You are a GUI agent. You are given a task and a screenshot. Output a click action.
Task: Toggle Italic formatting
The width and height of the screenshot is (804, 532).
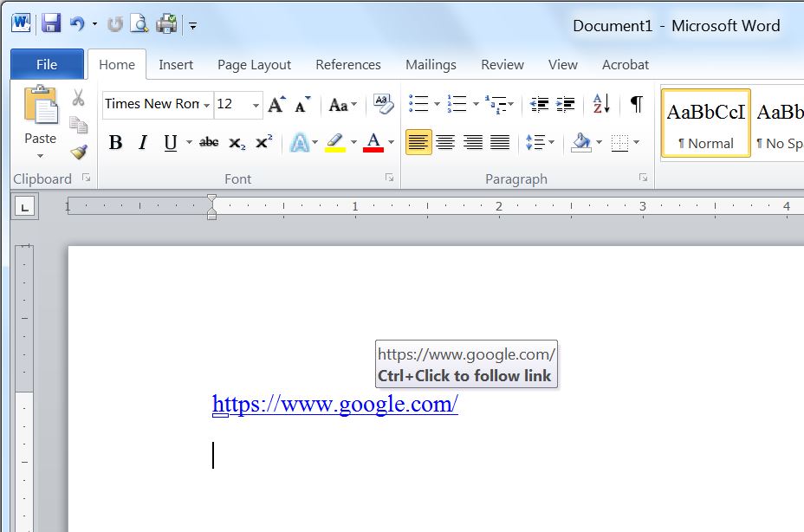click(143, 142)
